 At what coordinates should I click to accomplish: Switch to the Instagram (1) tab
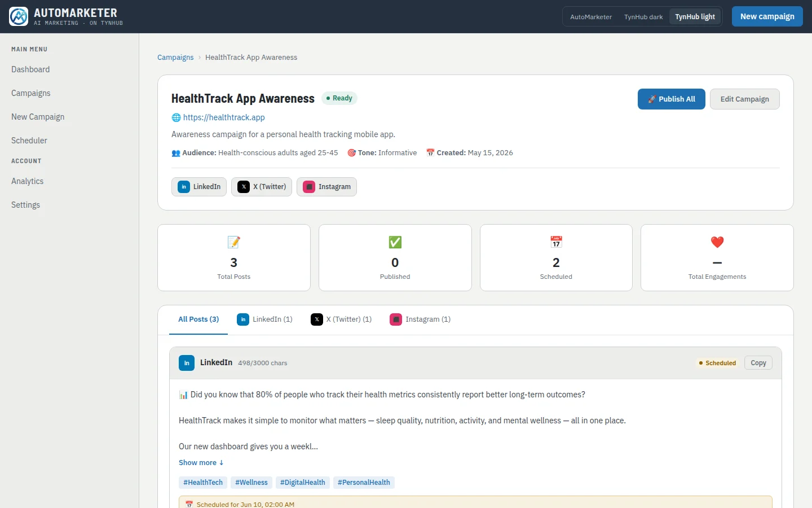tap(420, 319)
